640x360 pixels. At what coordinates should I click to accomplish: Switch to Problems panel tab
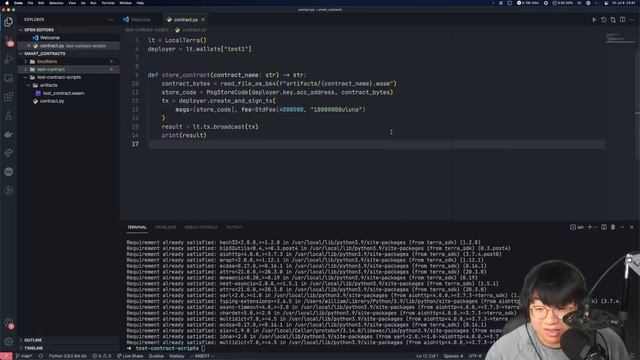[x=165, y=227]
